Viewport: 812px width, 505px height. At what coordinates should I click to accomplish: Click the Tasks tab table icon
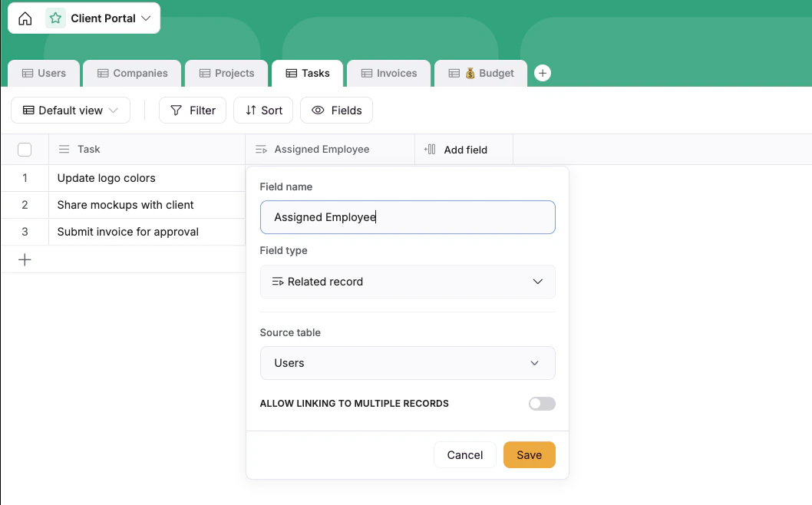(292, 74)
